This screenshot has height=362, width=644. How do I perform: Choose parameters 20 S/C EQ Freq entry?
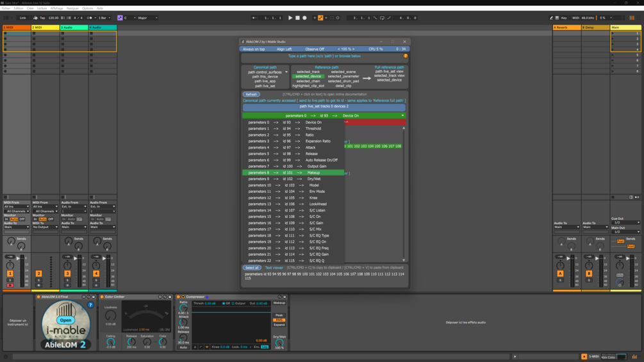tap(293, 249)
